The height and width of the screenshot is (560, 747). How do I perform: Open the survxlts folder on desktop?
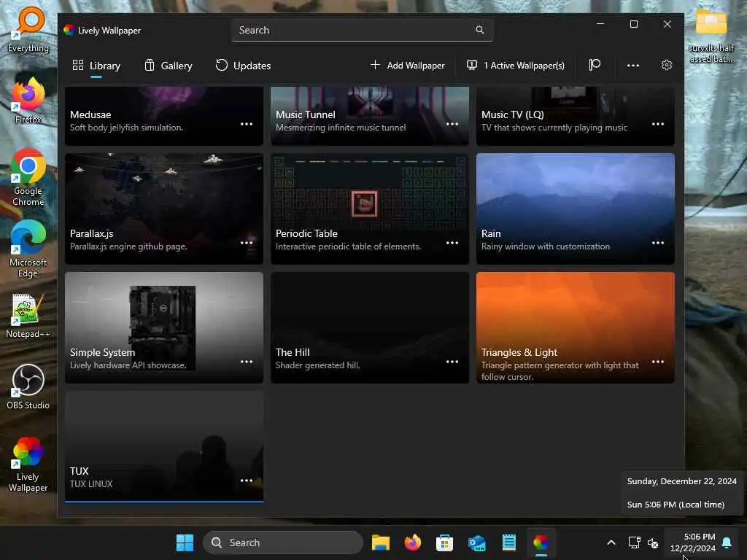711,36
